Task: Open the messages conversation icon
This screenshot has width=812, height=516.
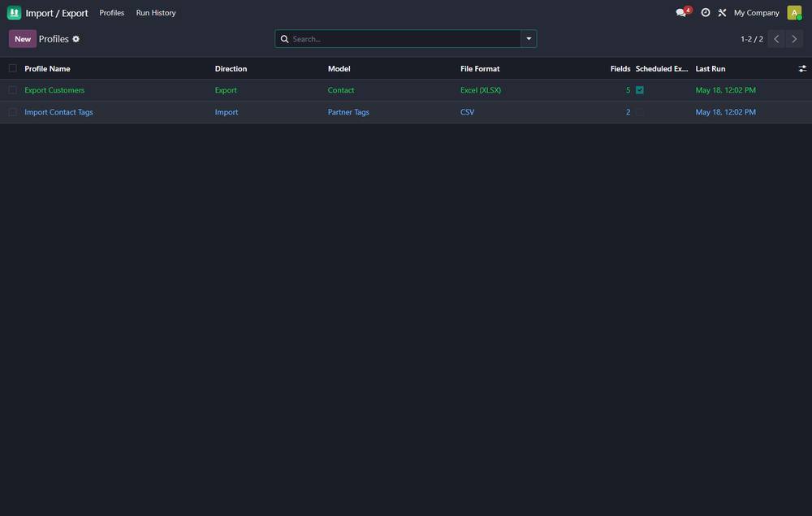Action: [x=681, y=12]
